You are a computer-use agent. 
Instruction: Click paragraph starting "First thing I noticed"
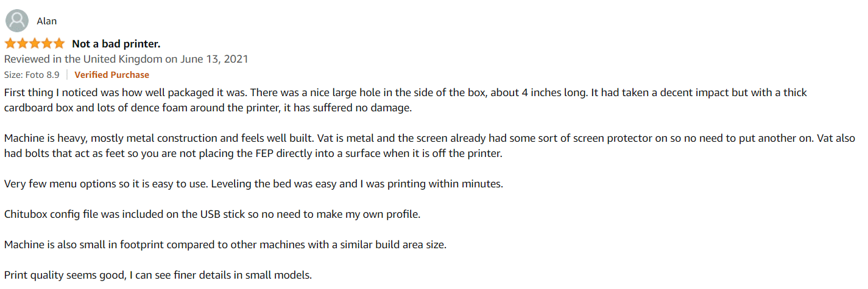coord(406,100)
